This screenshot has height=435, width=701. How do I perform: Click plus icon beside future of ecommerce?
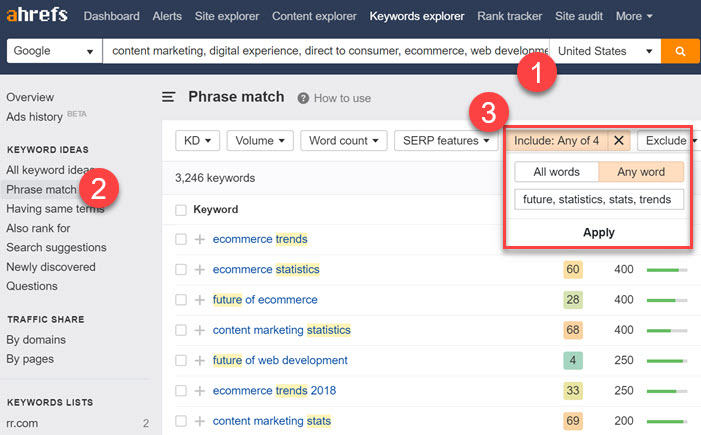(199, 300)
